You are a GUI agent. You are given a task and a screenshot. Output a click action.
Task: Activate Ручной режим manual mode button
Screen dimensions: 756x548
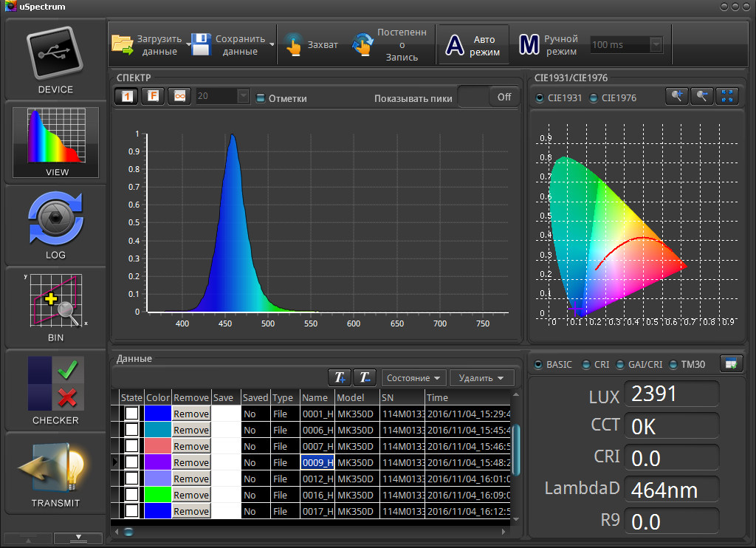(547, 45)
